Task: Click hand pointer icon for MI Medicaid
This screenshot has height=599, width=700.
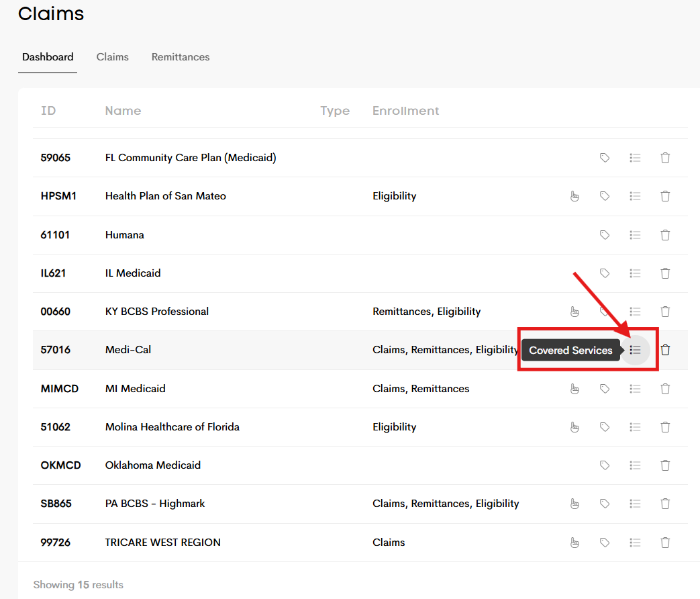Action: click(x=574, y=389)
